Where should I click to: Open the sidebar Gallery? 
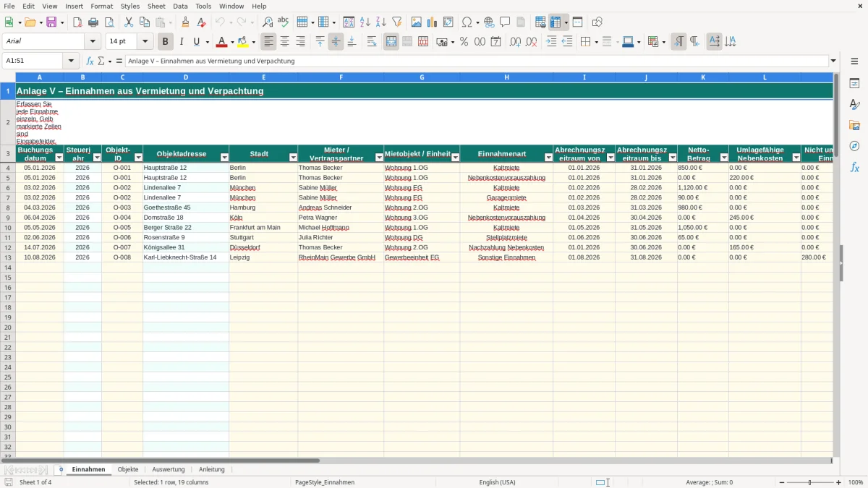tap(854, 125)
